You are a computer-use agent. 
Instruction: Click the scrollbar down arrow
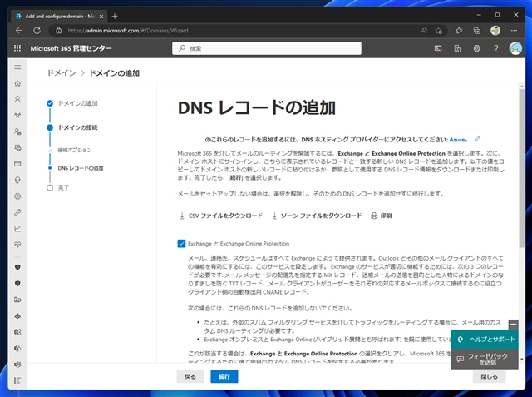point(521,359)
